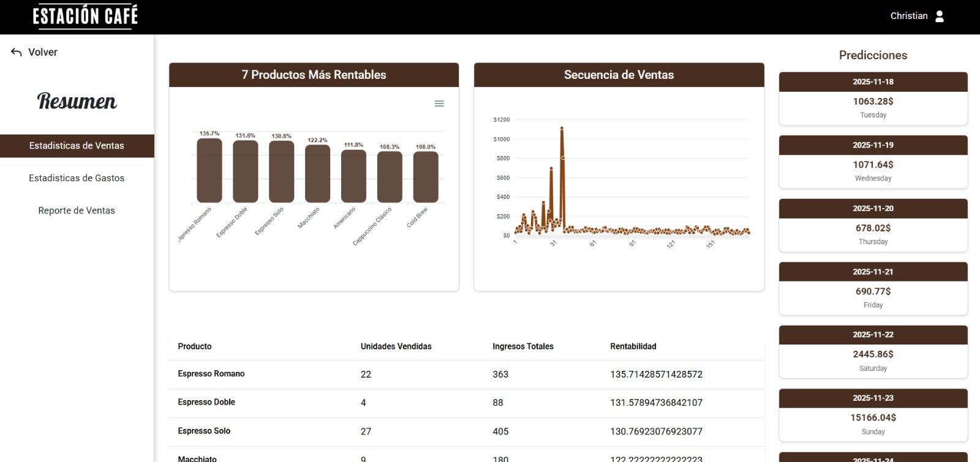This screenshot has width=980, height=462.
Task: Click the Christian username label
Action: point(908,16)
